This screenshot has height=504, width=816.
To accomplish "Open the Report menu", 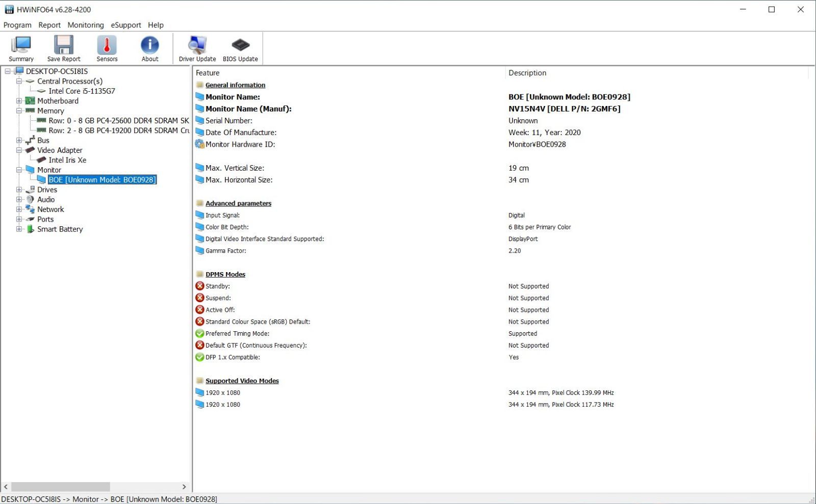I will pos(49,25).
